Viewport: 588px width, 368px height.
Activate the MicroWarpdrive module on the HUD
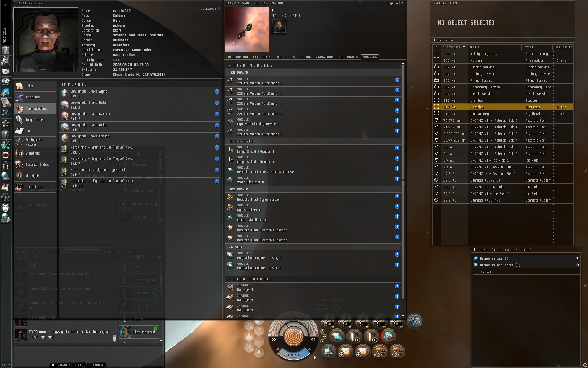337,336
